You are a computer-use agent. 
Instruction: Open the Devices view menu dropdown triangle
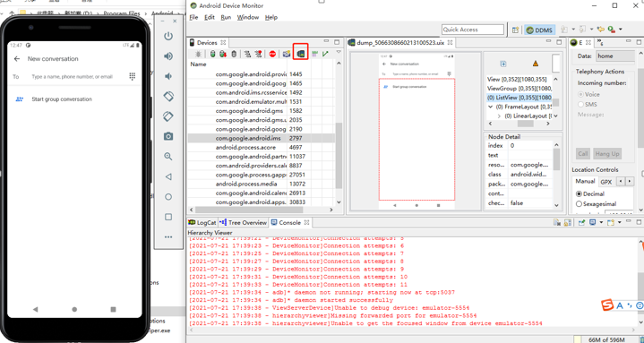[x=339, y=52]
